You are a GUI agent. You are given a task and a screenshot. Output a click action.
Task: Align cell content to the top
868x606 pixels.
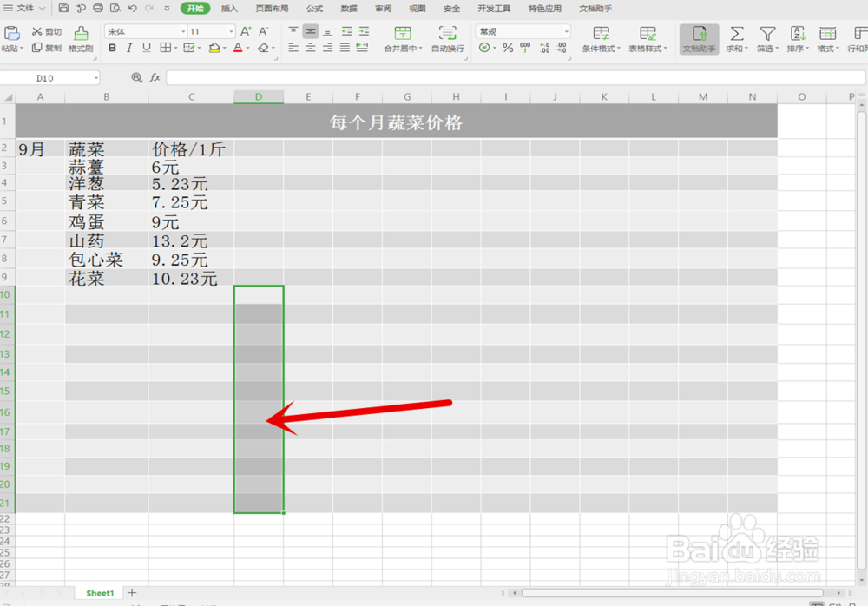[x=293, y=31]
